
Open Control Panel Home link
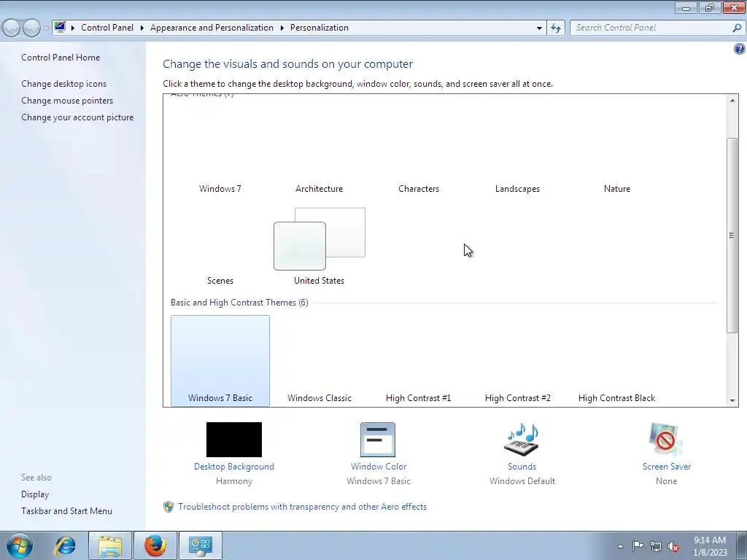coord(61,57)
